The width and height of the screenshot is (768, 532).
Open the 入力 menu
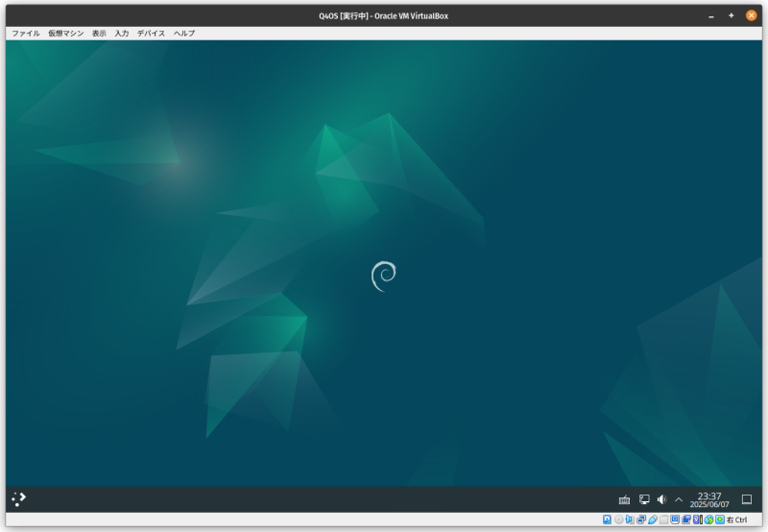coord(122,34)
